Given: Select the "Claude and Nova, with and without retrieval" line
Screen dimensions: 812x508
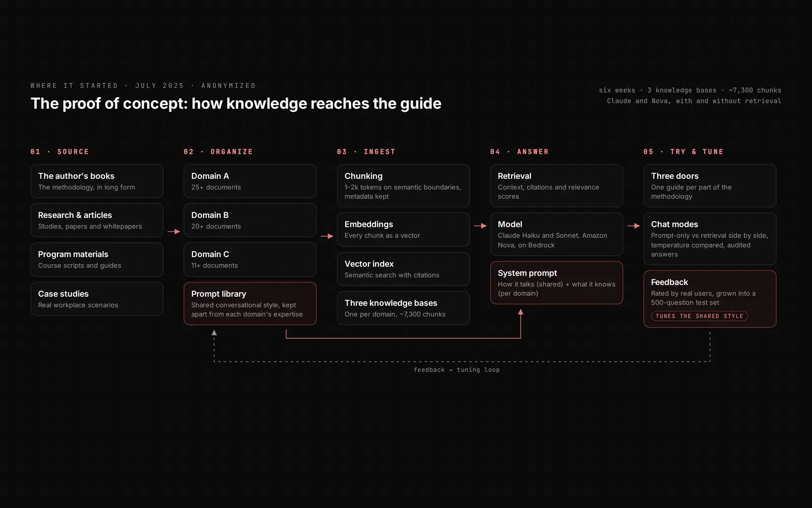Looking at the screenshot, I should (694, 101).
